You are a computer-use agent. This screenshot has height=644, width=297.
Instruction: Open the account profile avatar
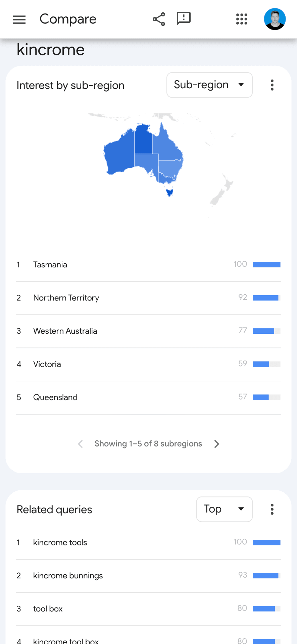(275, 19)
